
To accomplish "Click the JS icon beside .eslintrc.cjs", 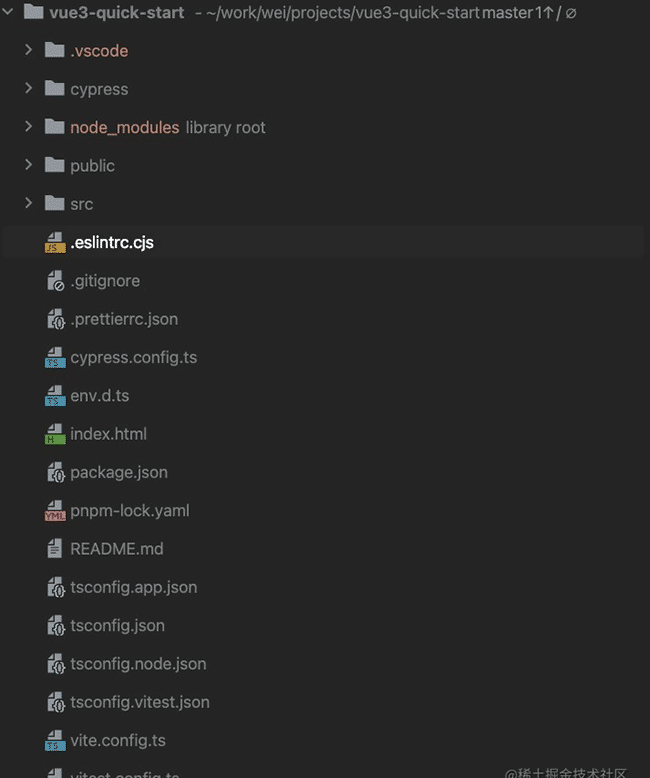I will coord(55,243).
